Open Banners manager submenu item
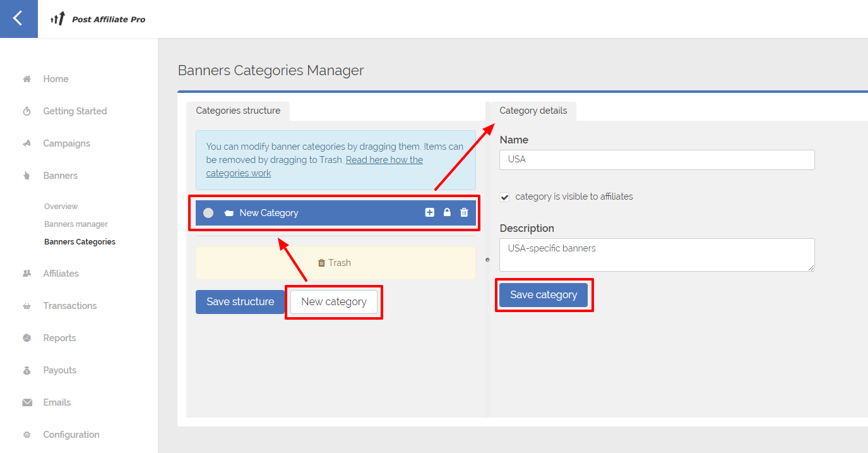This screenshot has height=453, width=868. pyautogui.click(x=76, y=224)
